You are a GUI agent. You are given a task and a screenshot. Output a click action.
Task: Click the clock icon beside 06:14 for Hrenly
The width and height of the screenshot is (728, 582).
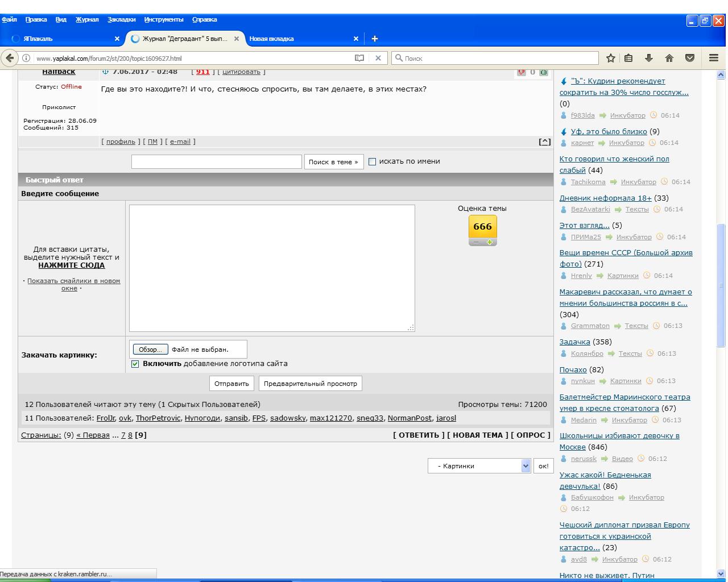tap(647, 276)
